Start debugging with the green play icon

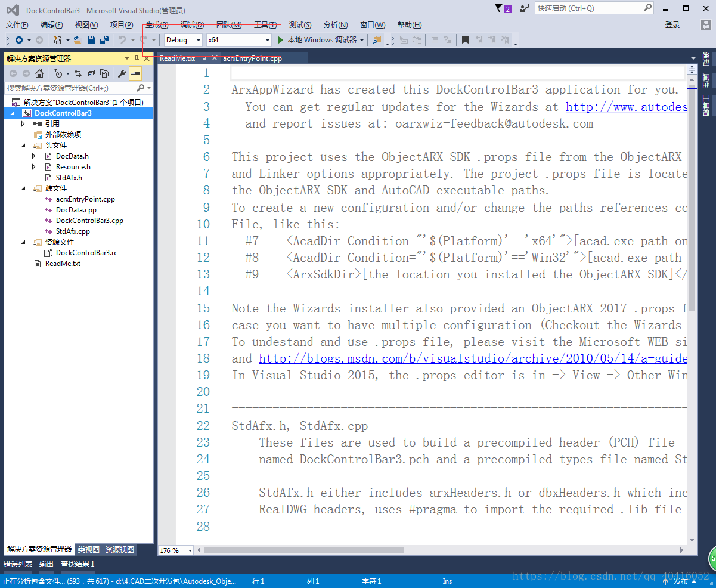click(x=281, y=40)
